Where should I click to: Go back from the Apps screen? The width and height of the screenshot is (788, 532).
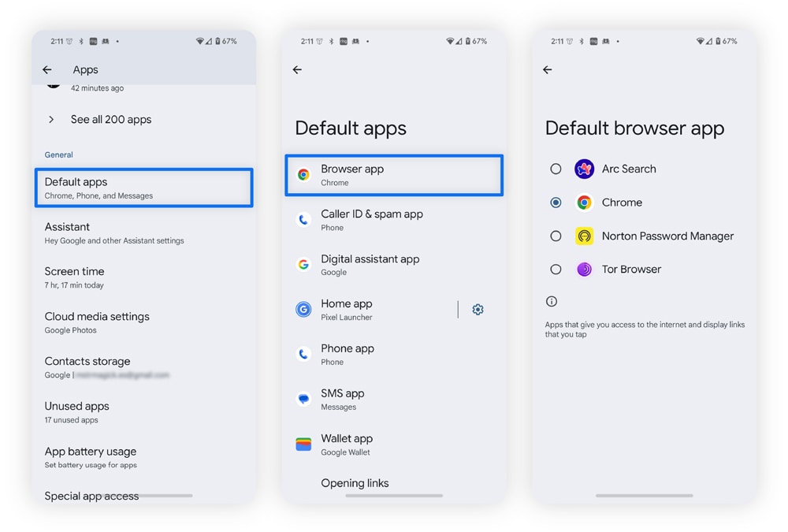(x=47, y=70)
